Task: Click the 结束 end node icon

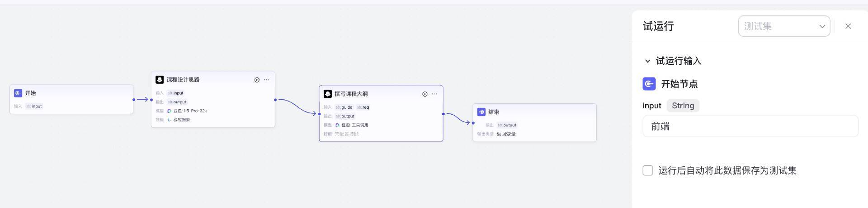Action: 481,111
